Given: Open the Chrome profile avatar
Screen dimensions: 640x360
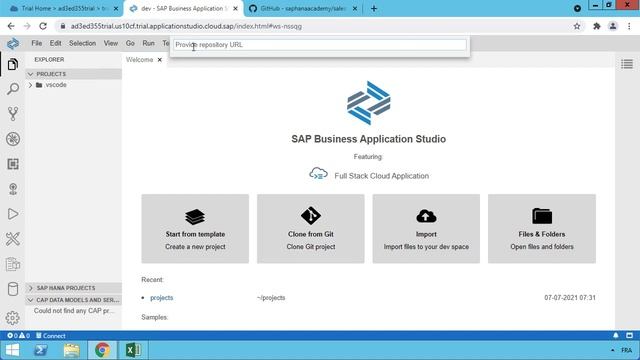Looking at the screenshot, I should click(613, 26).
